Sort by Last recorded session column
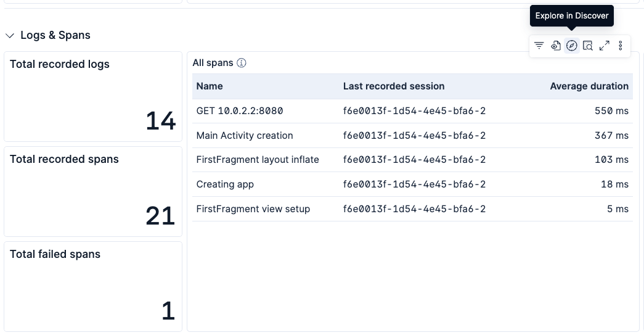Viewport: 644px width, 335px height. (394, 86)
